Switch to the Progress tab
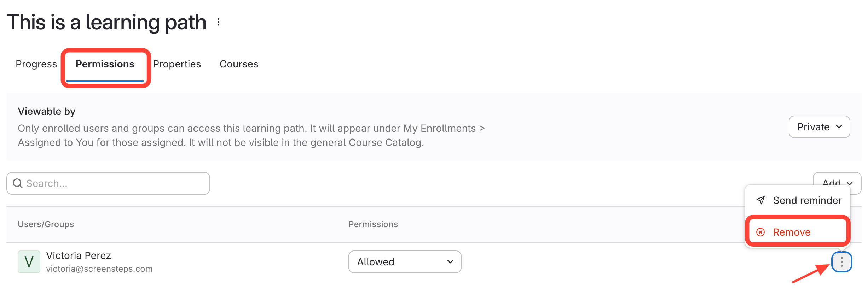 click(36, 64)
